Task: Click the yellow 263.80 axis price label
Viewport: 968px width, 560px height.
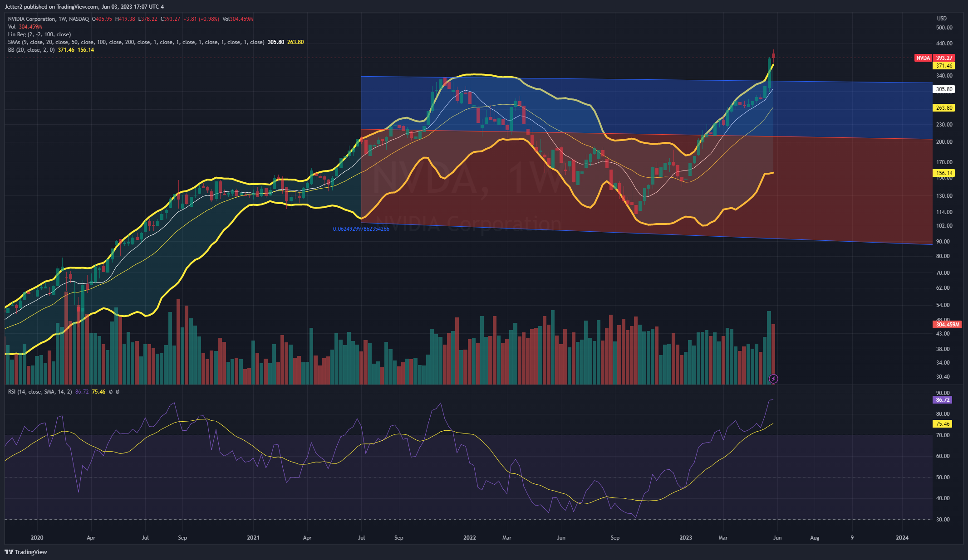Action: [x=944, y=108]
